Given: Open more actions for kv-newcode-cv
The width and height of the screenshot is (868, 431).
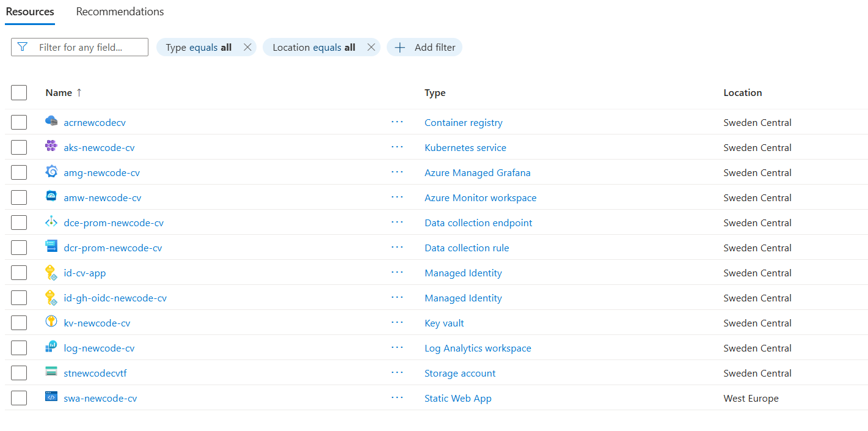Looking at the screenshot, I should pyautogui.click(x=398, y=322).
